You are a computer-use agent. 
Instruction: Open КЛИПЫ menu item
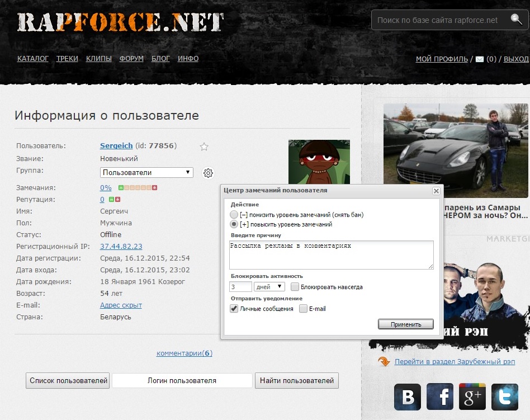click(99, 59)
